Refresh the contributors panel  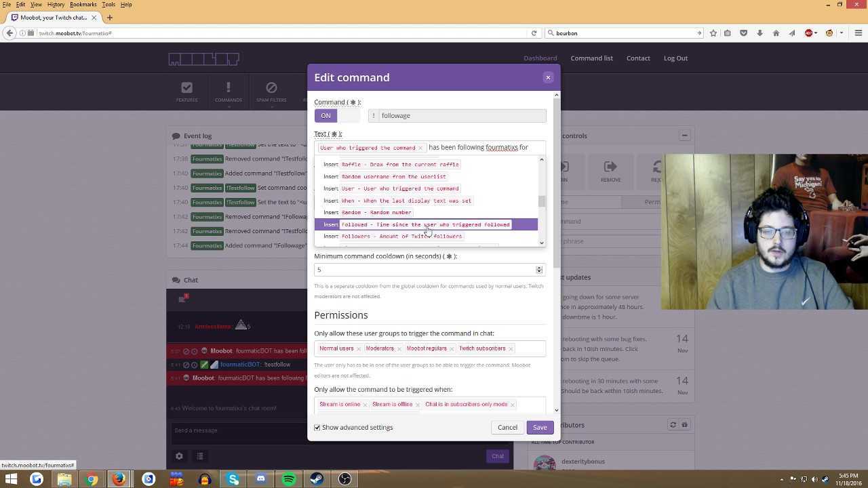(673, 425)
